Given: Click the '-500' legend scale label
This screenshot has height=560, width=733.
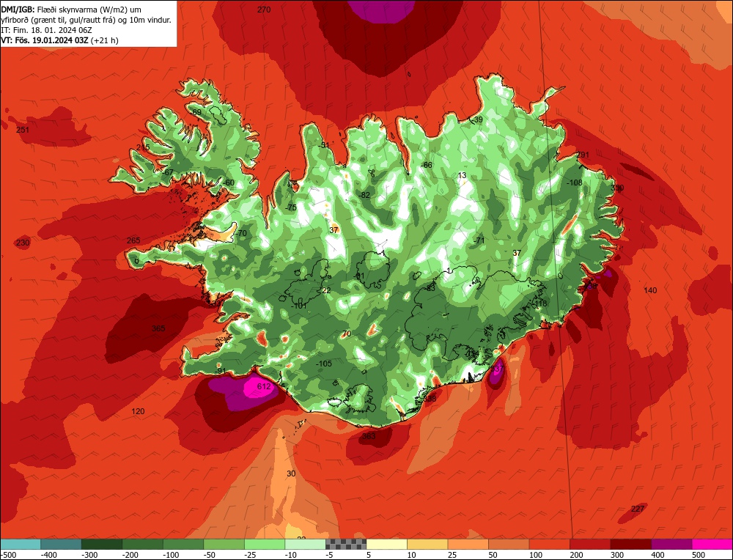Looking at the screenshot, I should (10, 555).
